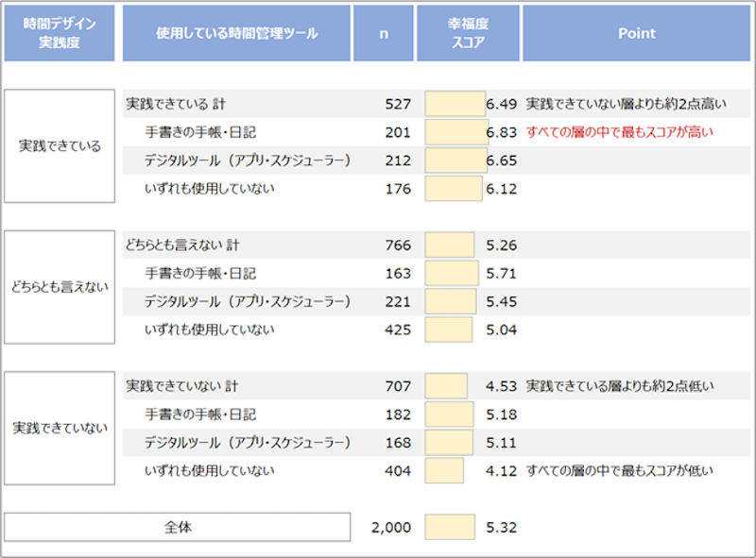Click the 実践できている 計 row label
Screen dimensions: 756x558
pos(176,104)
